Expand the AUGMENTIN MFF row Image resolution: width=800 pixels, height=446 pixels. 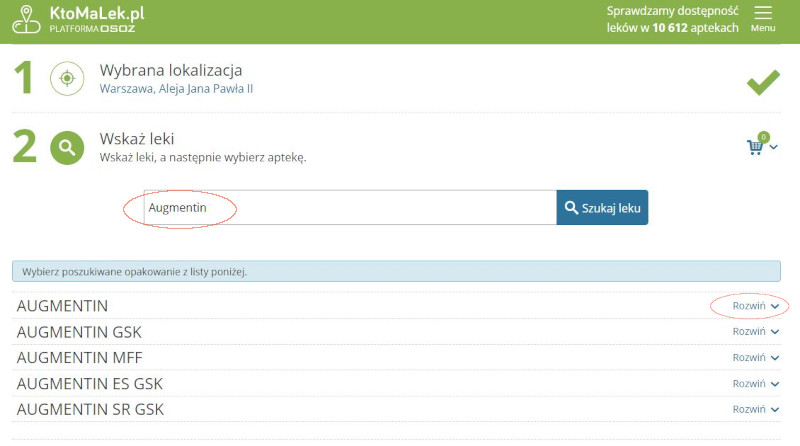[x=755, y=357]
